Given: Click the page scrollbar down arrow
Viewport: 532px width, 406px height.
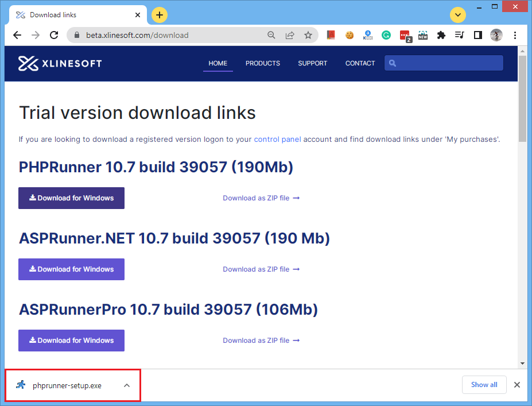Looking at the screenshot, I should tap(522, 364).
